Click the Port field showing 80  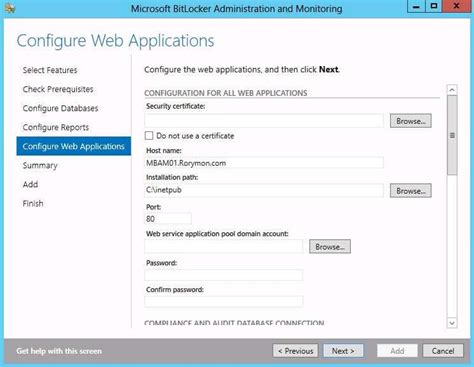168,219
